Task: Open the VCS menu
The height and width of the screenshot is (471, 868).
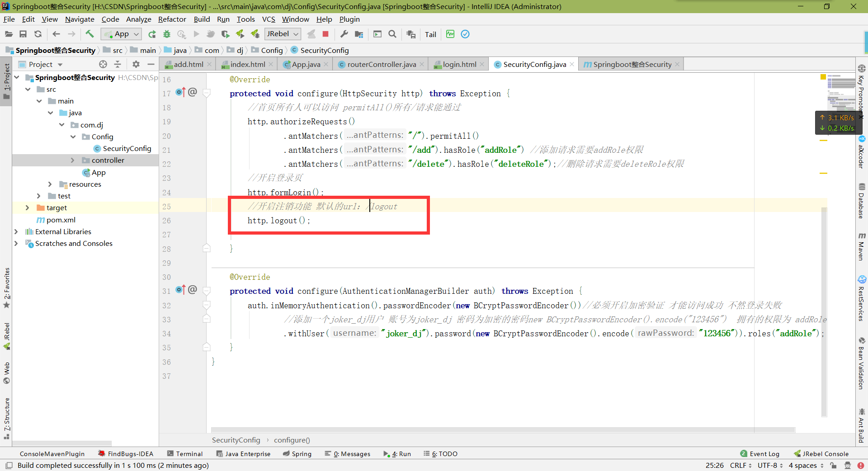Action: [269, 19]
